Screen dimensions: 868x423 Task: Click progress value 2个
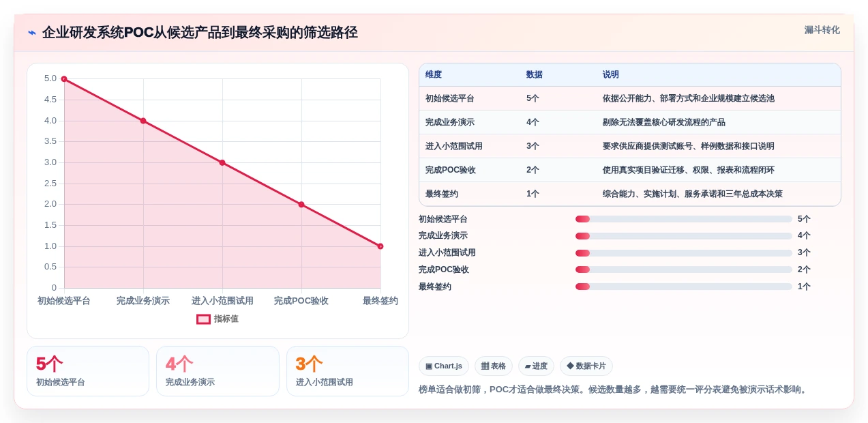click(804, 269)
